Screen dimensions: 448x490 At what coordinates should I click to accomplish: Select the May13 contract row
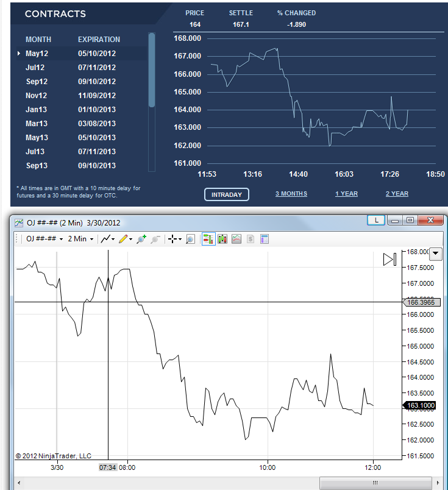82,138
